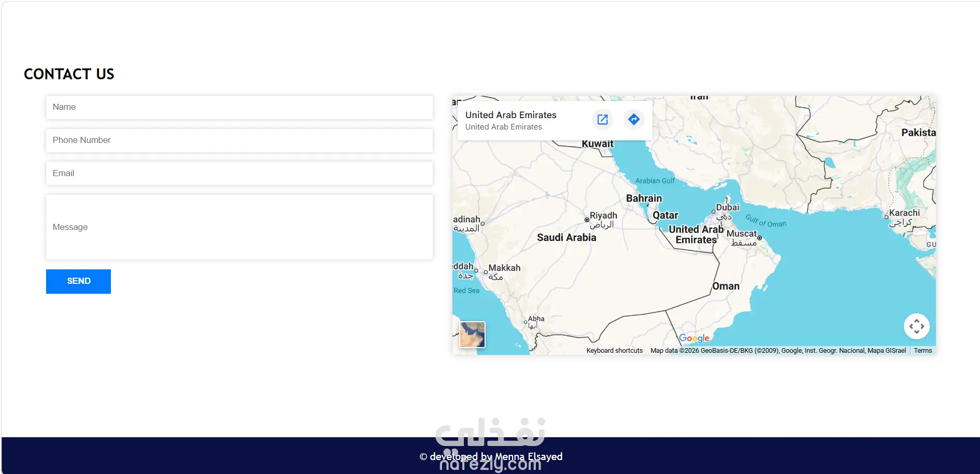980x474 pixels.
Task: Open larger map view icon
Action: (x=603, y=120)
